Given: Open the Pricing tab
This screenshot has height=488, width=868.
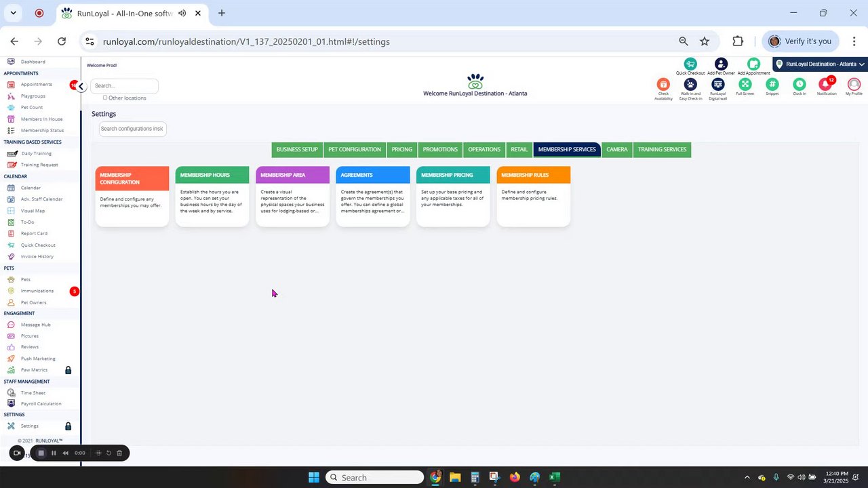Looking at the screenshot, I should tap(401, 150).
